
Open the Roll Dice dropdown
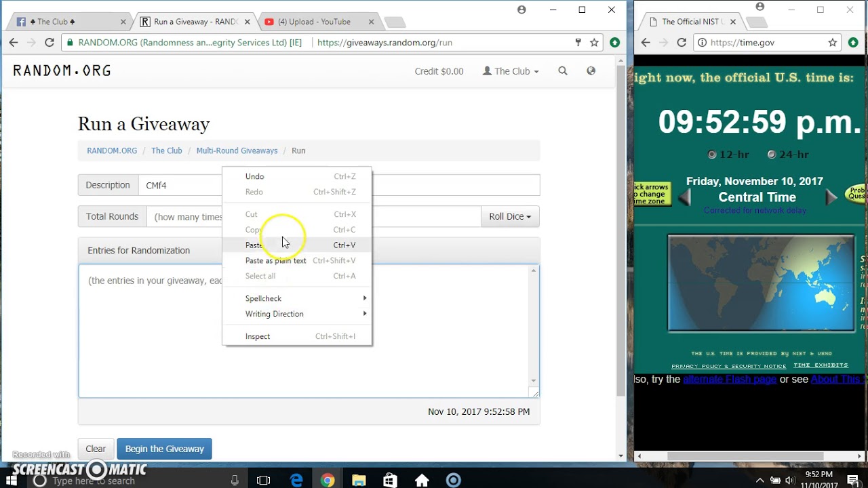[x=510, y=216]
